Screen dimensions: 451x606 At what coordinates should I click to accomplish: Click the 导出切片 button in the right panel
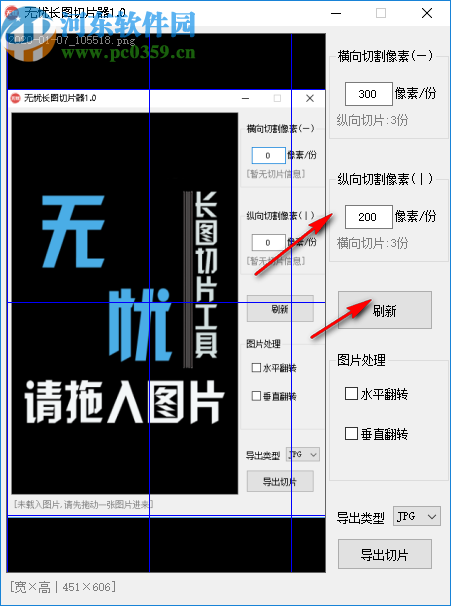tap(385, 555)
